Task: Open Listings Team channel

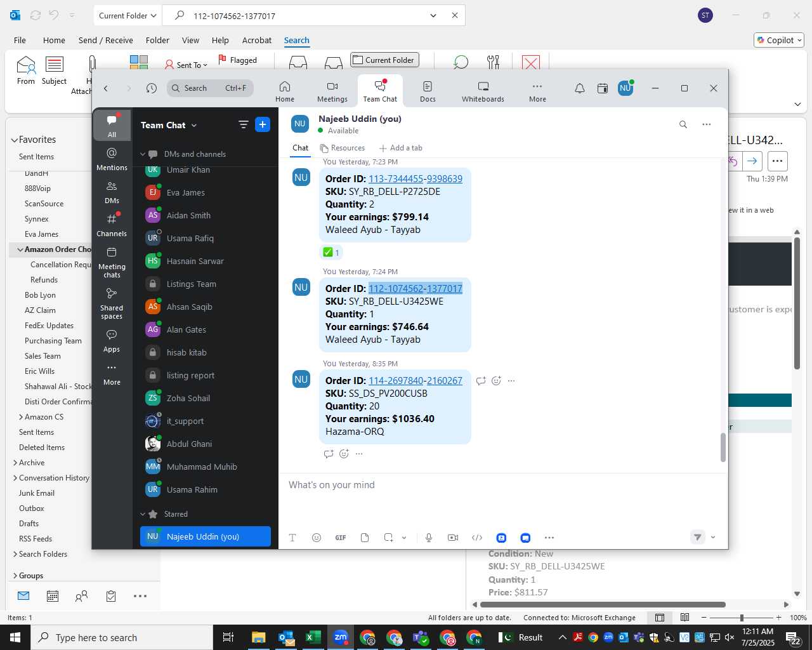Action: click(x=206, y=284)
